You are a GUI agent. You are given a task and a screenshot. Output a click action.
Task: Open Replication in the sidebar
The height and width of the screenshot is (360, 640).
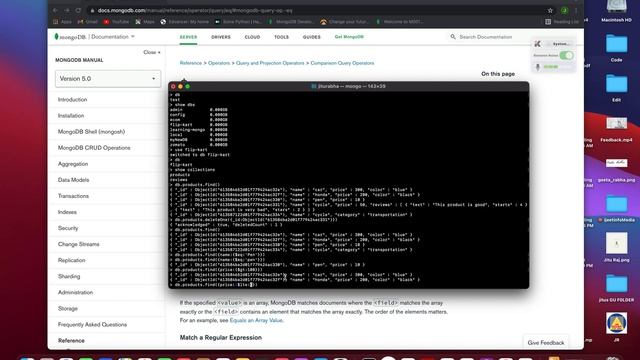pyautogui.click(x=71, y=260)
